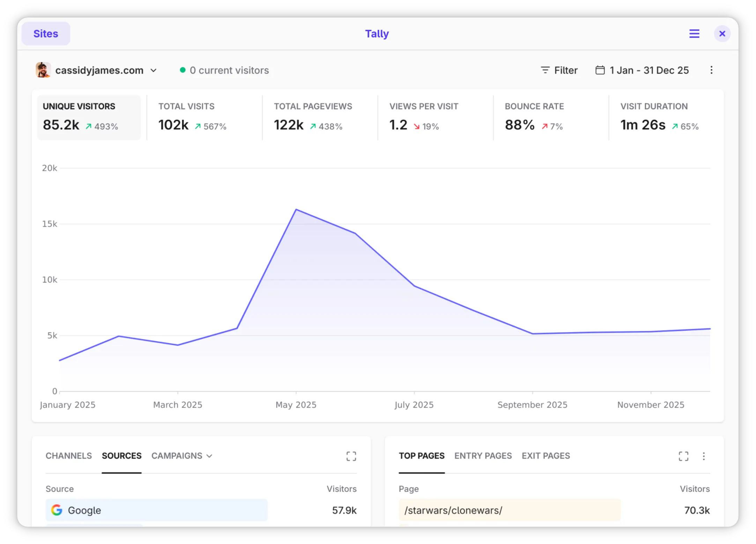
Task: Go back to Sites
Action: (46, 34)
